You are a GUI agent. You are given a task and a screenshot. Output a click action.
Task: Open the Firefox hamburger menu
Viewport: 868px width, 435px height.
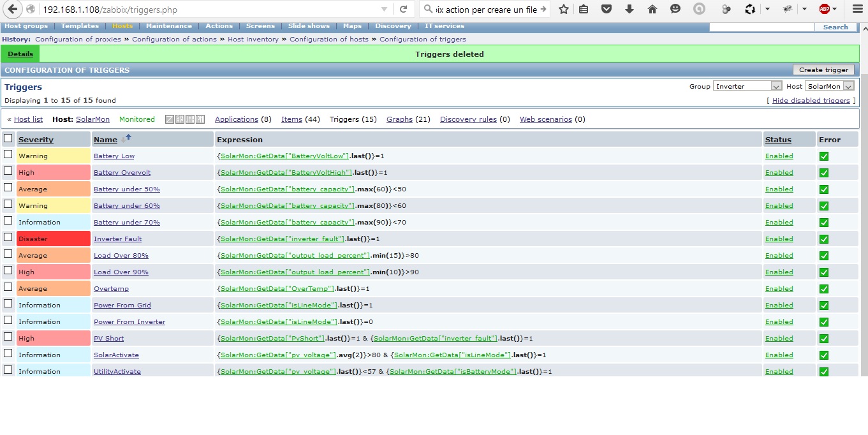[857, 10]
